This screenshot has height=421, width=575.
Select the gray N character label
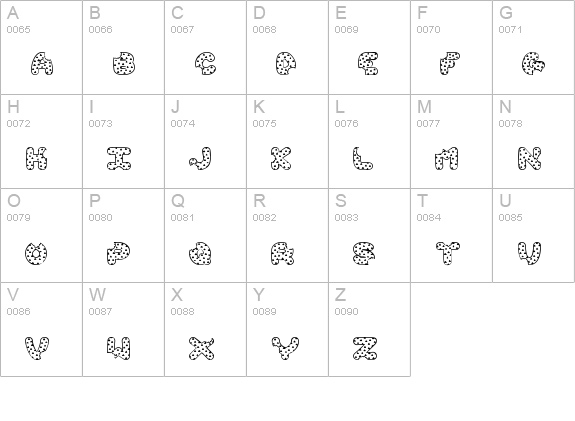505,107
